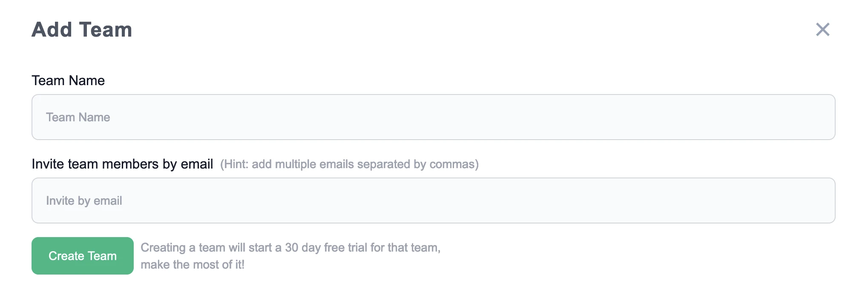Screen dimensions: 868x292
Task: Click the make the most of it text
Action: tap(193, 264)
